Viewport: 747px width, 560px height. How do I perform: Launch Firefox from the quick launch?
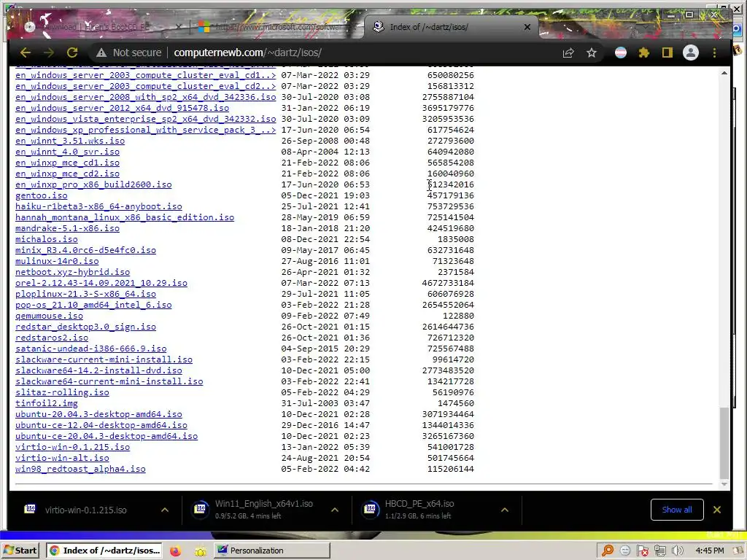point(176,551)
